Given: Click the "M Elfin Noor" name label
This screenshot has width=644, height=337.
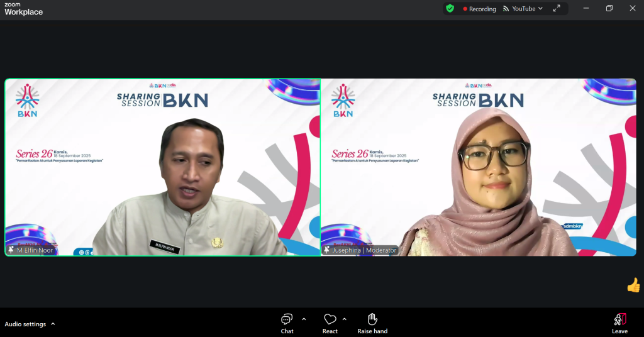Looking at the screenshot, I should pyautogui.click(x=35, y=250).
